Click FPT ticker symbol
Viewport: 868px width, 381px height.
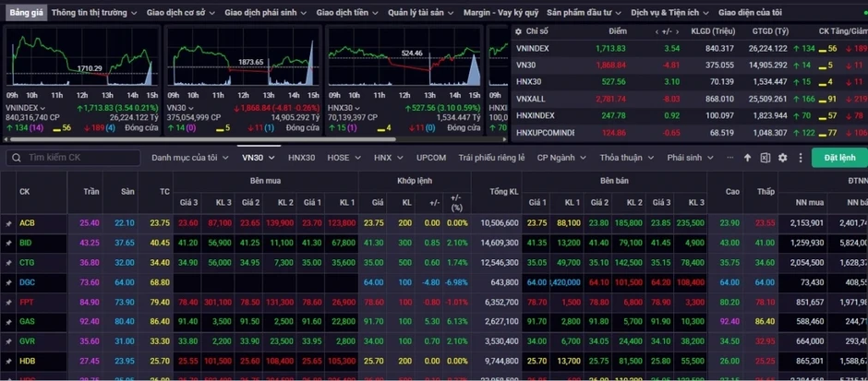[x=26, y=303]
